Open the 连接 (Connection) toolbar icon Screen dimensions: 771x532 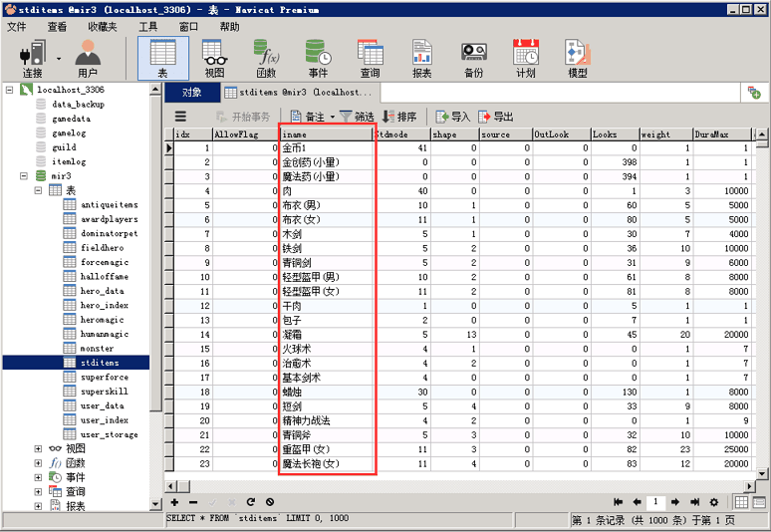click(33, 58)
